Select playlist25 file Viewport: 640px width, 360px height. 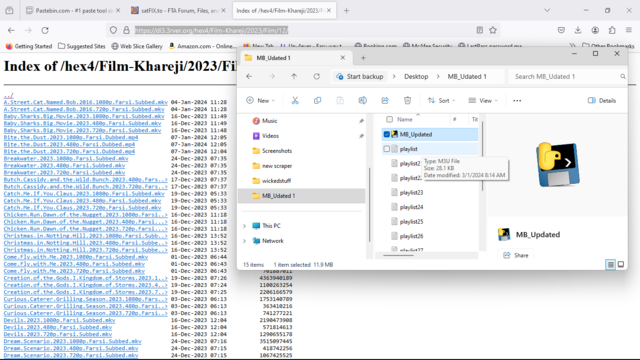point(411,222)
